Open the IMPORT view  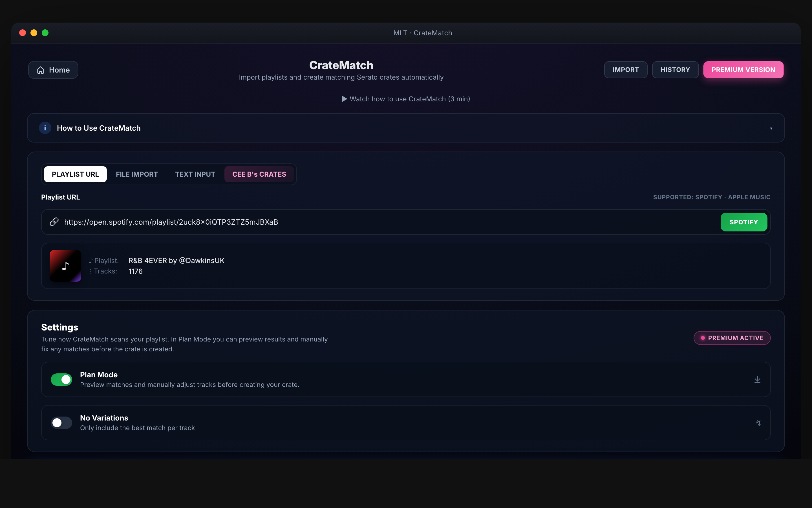625,69
